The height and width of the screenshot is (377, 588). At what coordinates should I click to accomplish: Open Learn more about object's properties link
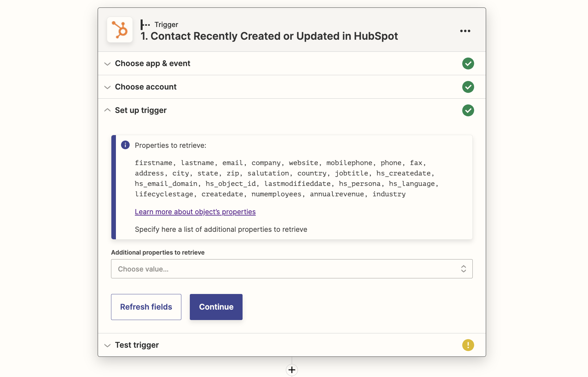pyautogui.click(x=195, y=212)
